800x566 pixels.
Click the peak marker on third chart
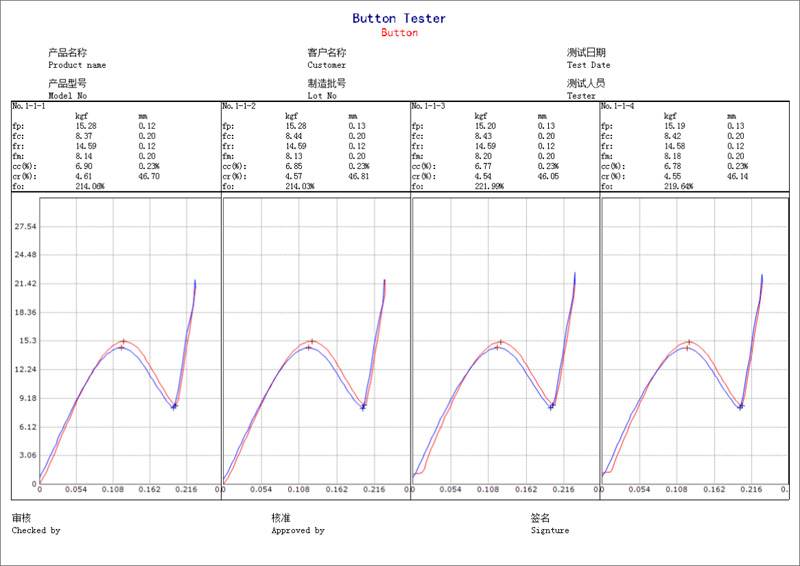pyautogui.click(x=501, y=341)
